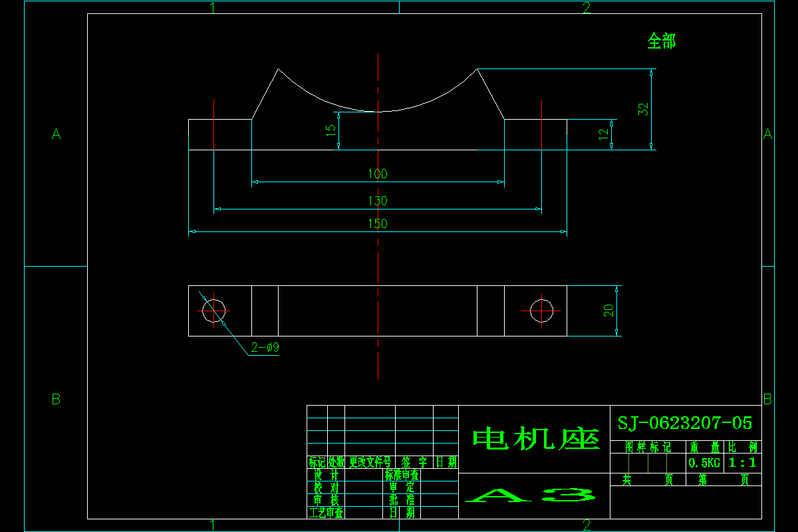798x532 pixels.
Task: Select zone marker 2 on top border
Action: click(x=586, y=7)
